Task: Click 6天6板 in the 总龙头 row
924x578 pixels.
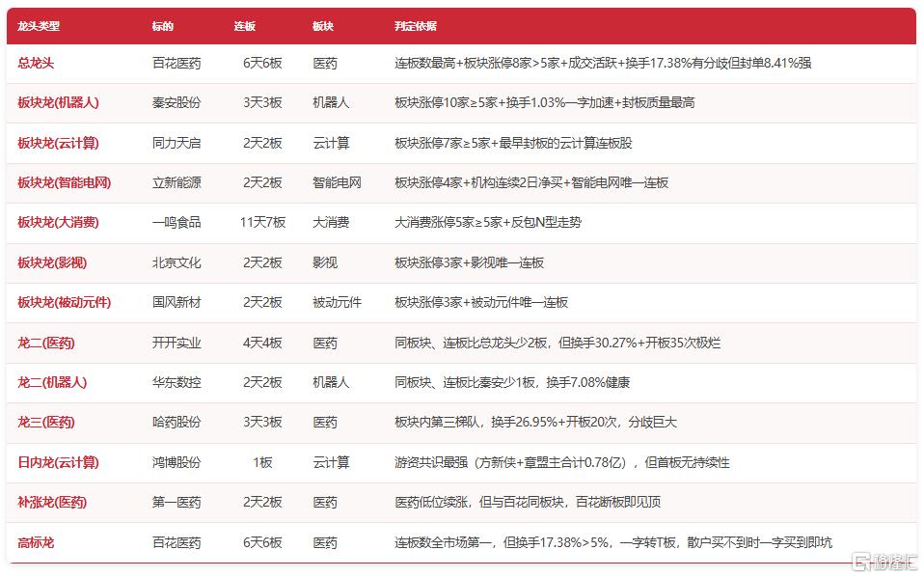Action: (262, 63)
